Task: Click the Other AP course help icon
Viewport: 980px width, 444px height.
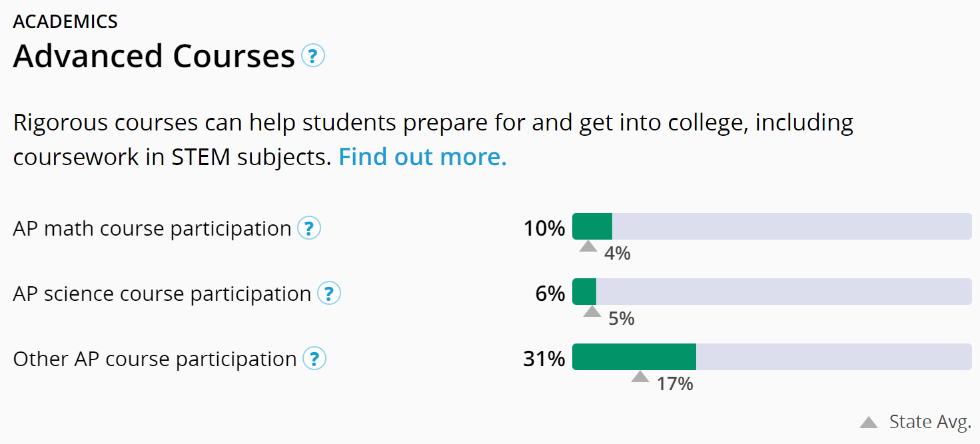Action: point(314,359)
